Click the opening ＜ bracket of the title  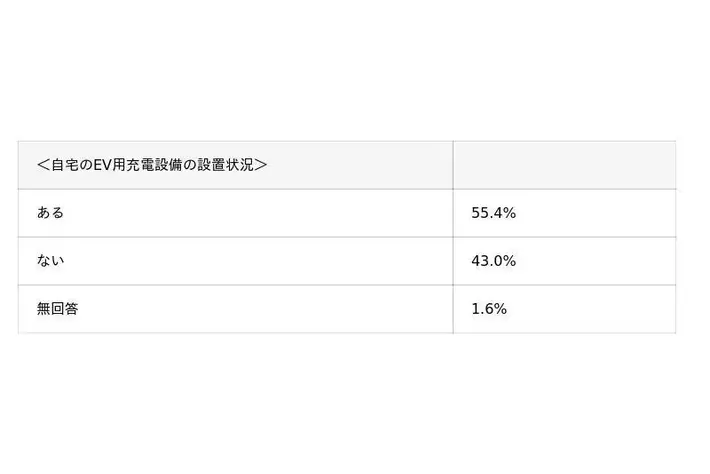coord(43,165)
